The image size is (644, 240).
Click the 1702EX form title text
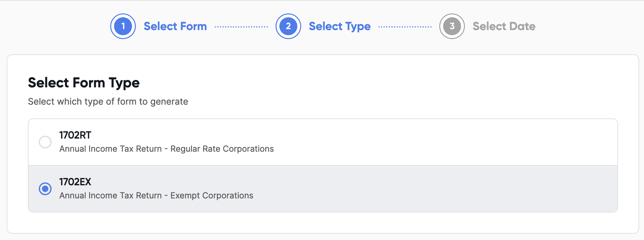tap(75, 182)
